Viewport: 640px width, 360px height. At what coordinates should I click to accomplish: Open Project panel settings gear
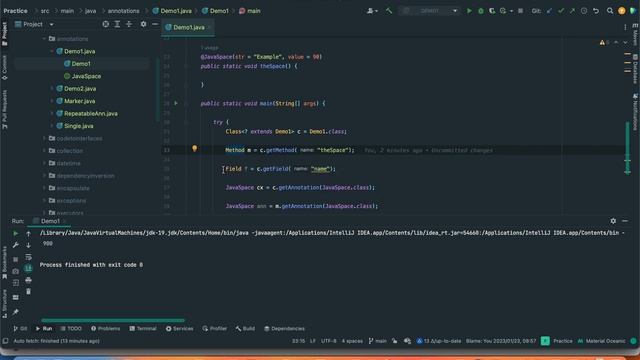click(x=143, y=24)
